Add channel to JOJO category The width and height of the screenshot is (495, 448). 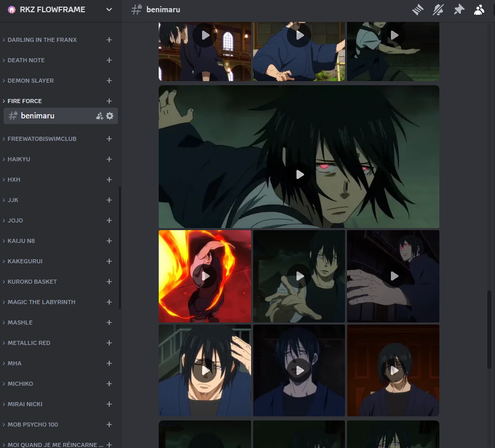pos(109,220)
